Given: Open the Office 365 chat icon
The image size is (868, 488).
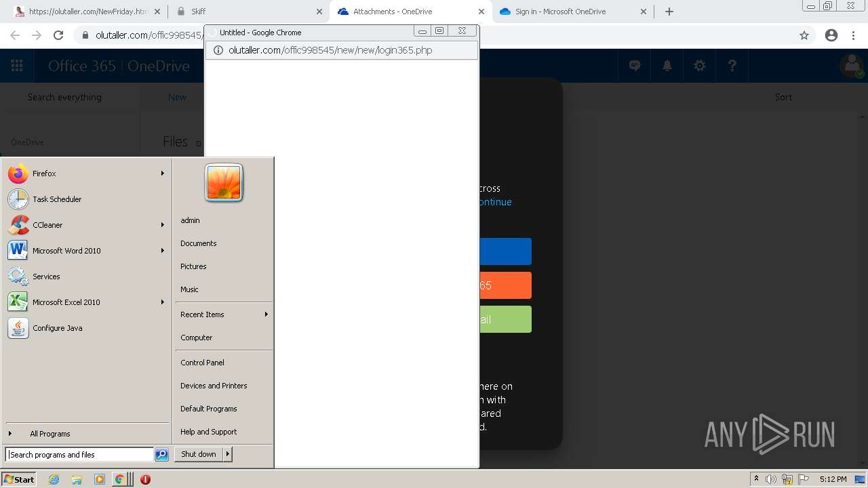Looking at the screenshot, I should (x=635, y=66).
